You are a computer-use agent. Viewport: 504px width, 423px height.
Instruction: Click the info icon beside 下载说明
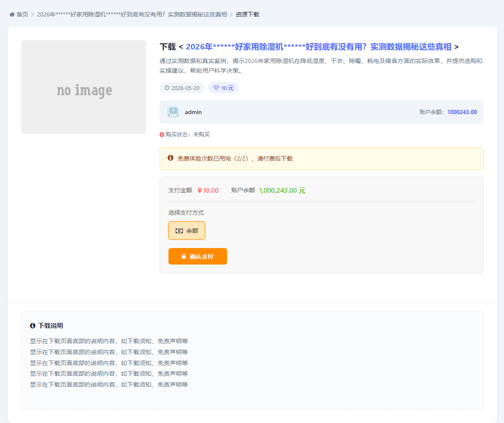pos(33,325)
